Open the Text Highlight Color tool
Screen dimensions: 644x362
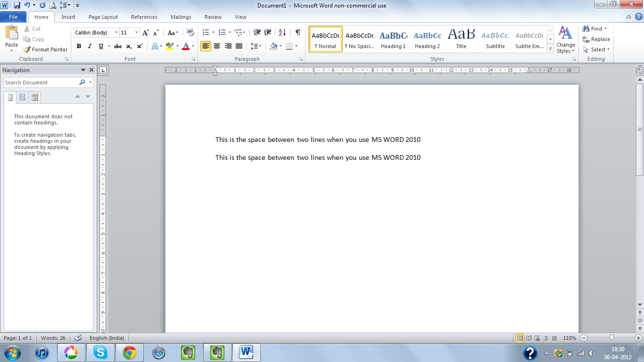pyautogui.click(x=170, y=46)
